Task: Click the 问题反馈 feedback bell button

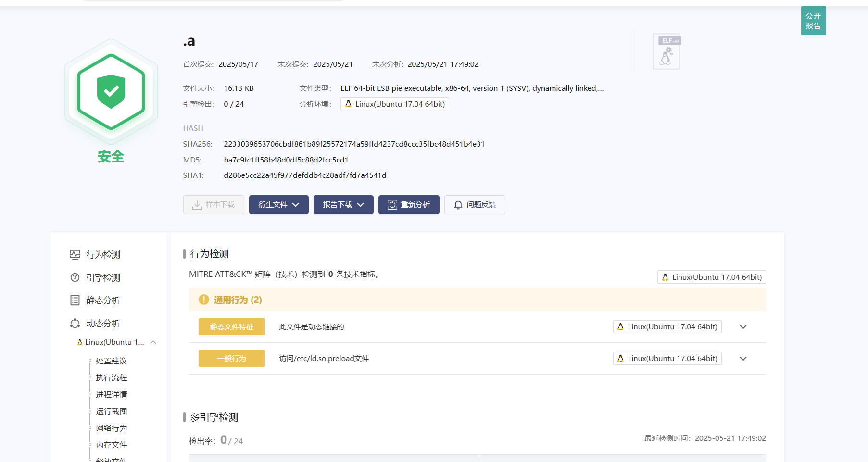Action: pyautogui.click(x=475, y=205)
